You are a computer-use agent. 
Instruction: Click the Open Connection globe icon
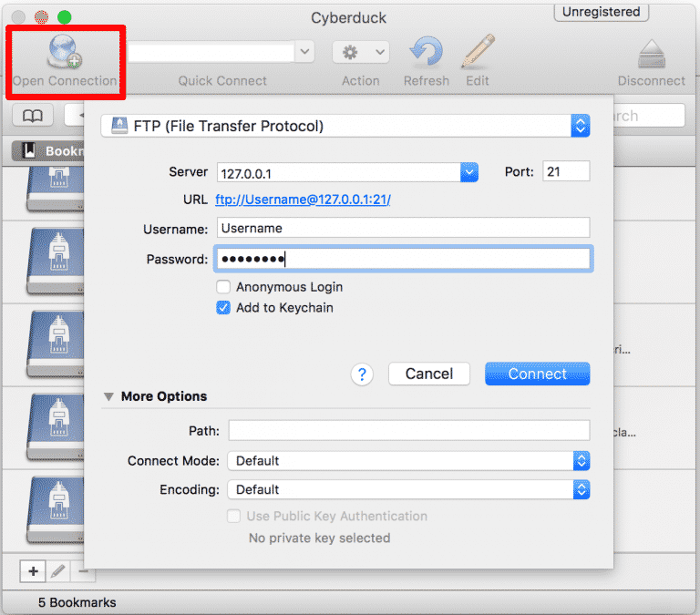[65, 51]
